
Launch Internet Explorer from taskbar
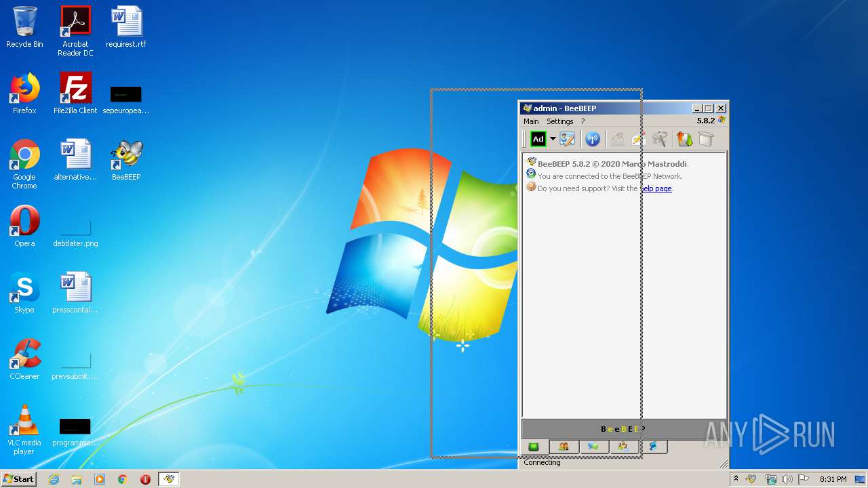click(x=54, y=479)
